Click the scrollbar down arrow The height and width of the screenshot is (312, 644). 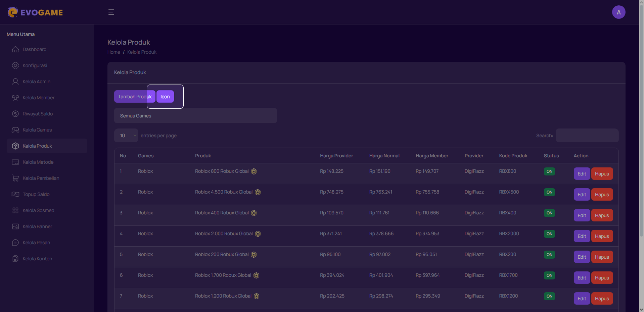click(x=641, y=309)
